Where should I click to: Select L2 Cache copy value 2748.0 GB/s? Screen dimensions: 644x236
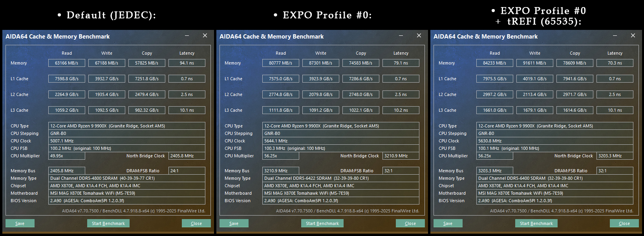(361, 94)
